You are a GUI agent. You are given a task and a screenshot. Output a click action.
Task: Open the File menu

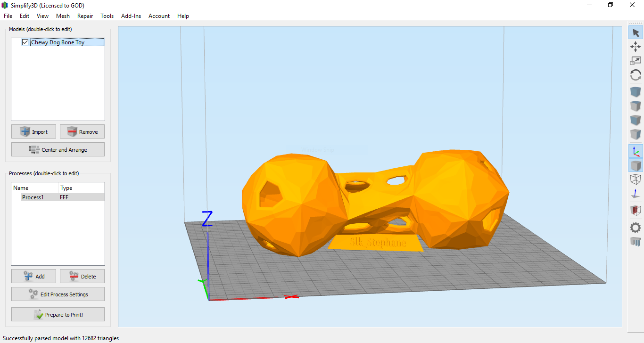coord(8,16)
